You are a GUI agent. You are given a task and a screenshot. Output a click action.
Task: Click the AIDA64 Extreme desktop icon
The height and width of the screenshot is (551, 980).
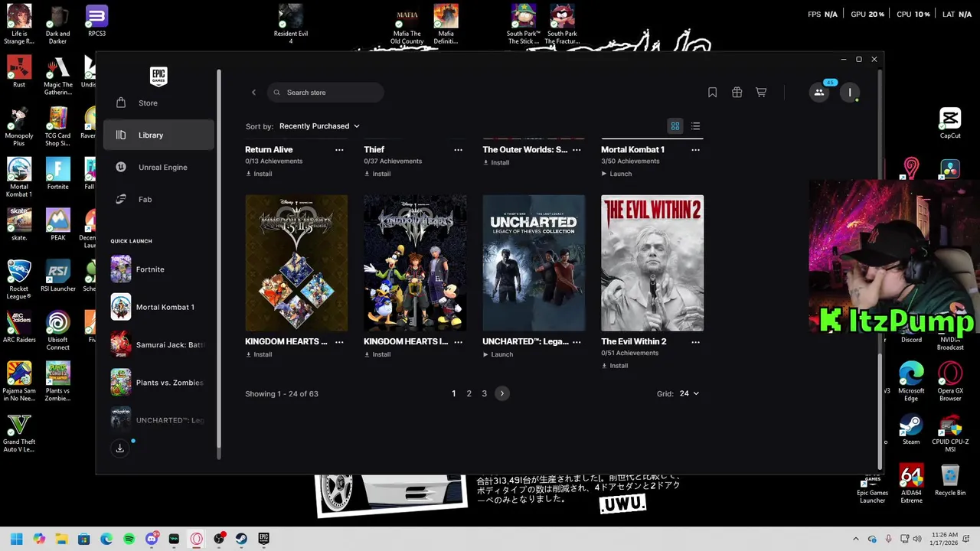[x=911, y=484]
